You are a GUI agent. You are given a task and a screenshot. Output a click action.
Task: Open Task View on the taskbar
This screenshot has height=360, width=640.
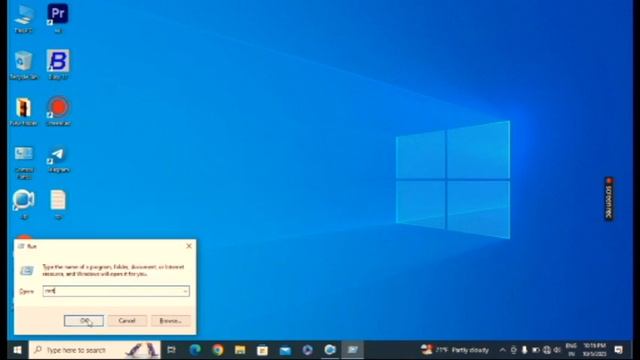click(172, 350)
